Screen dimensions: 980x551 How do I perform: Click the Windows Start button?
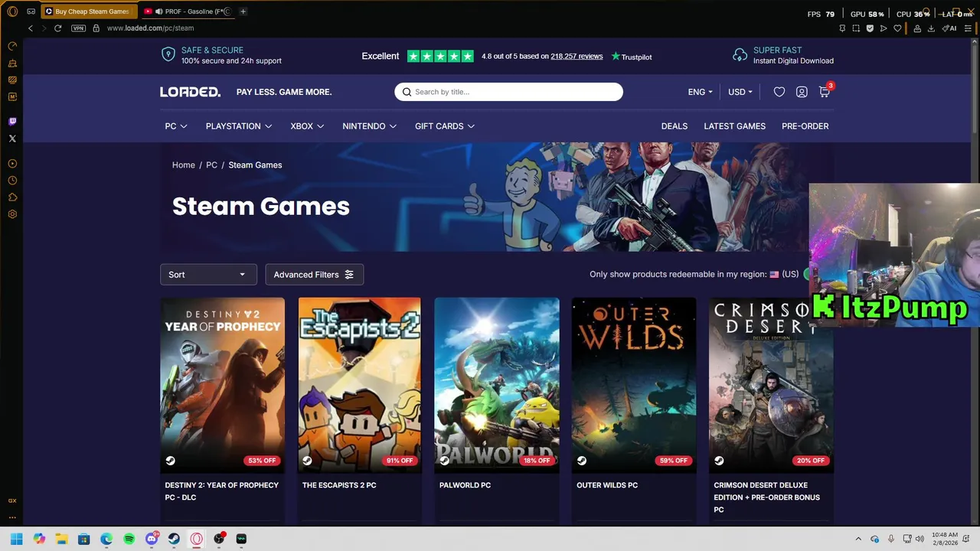[x=16, y=539]
